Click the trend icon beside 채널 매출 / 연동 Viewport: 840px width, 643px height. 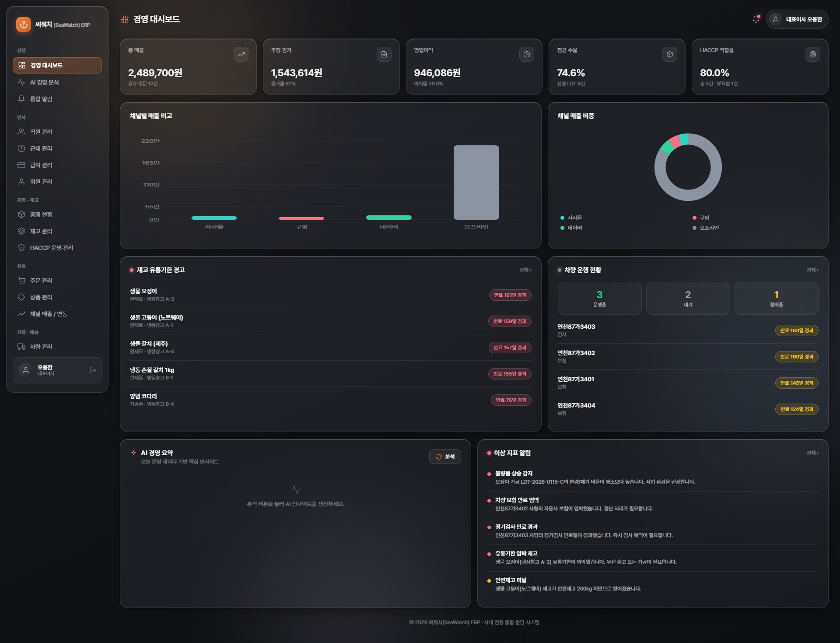(x=21, y=314)
